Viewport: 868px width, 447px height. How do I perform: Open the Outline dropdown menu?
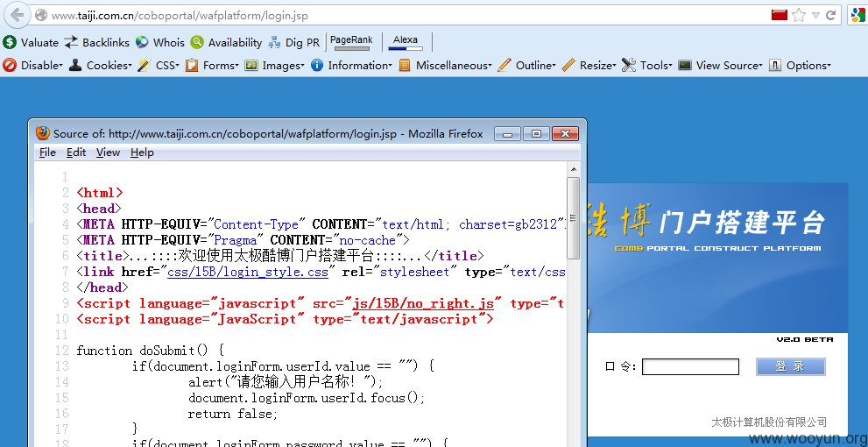(x=526, y=66)
